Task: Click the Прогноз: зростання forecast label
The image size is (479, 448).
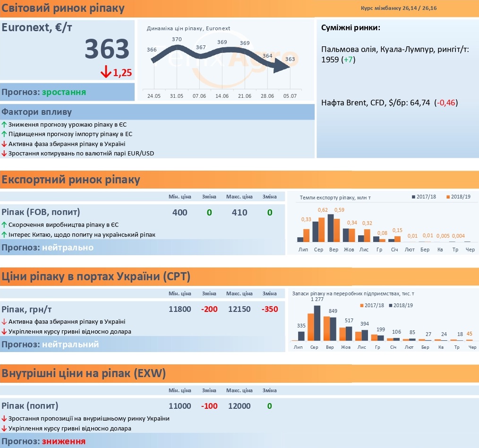Action: click(x=43, y=92)
